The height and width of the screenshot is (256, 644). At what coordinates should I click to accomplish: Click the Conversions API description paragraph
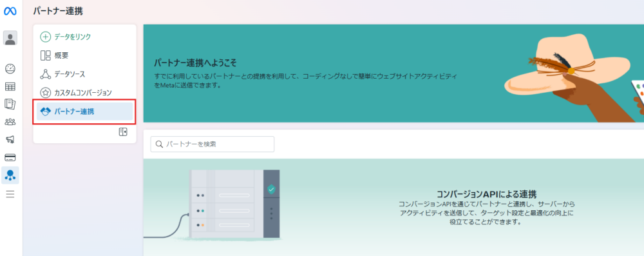pyautogui.click(x=486, y=213)
